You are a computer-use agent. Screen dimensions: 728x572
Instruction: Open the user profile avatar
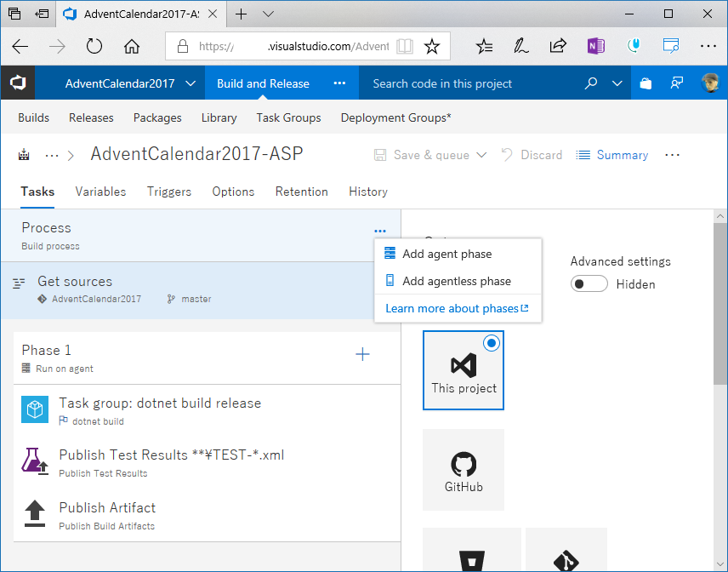(710, 83)
